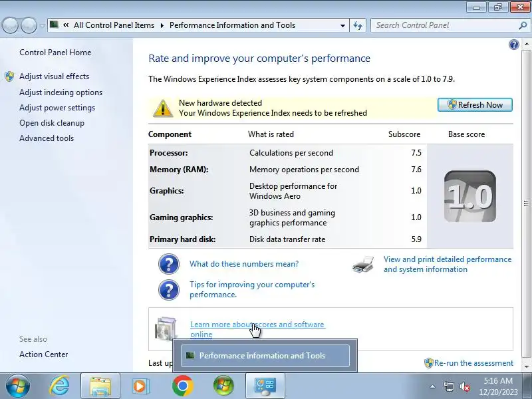Expand arrow after All Control Panel Items

coord(162,25)
